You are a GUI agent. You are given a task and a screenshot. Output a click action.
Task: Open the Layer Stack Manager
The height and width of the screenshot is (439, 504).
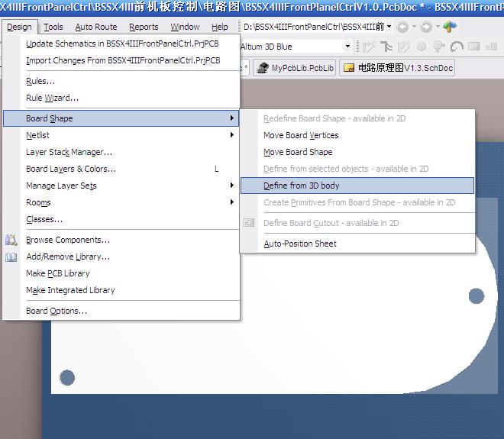pyautogui.click(x=69, y=152)
